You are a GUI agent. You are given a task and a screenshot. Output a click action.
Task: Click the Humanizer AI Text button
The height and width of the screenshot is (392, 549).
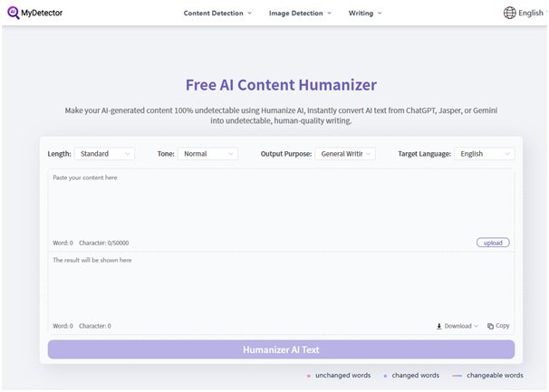click(281, 349)
